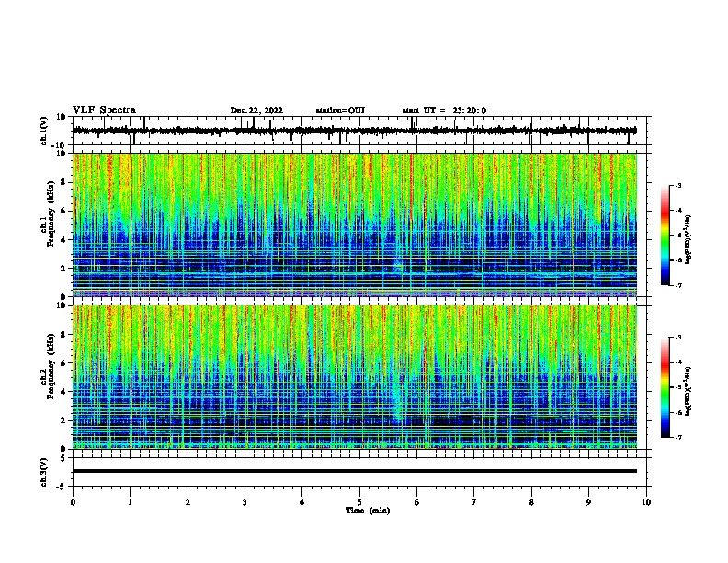Select the date text "Dec. 22, 2022"
The image size is (728, 563).
click(256, 110)
